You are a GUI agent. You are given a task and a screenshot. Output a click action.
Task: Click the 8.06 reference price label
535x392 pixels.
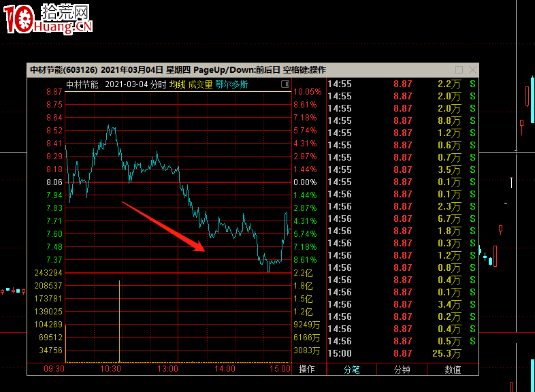click(54, 182)
